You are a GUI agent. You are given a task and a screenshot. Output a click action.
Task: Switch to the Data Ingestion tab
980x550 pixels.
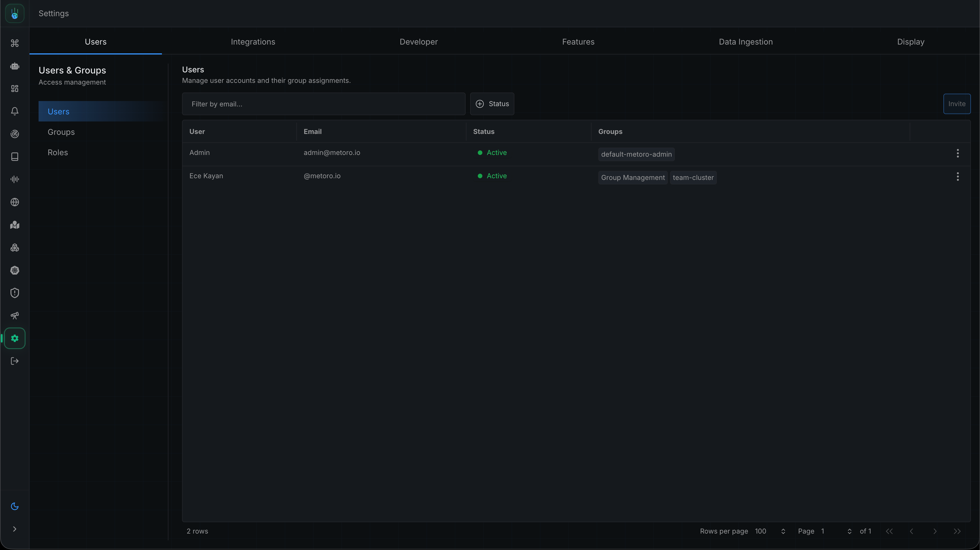[x=746, y=42]
